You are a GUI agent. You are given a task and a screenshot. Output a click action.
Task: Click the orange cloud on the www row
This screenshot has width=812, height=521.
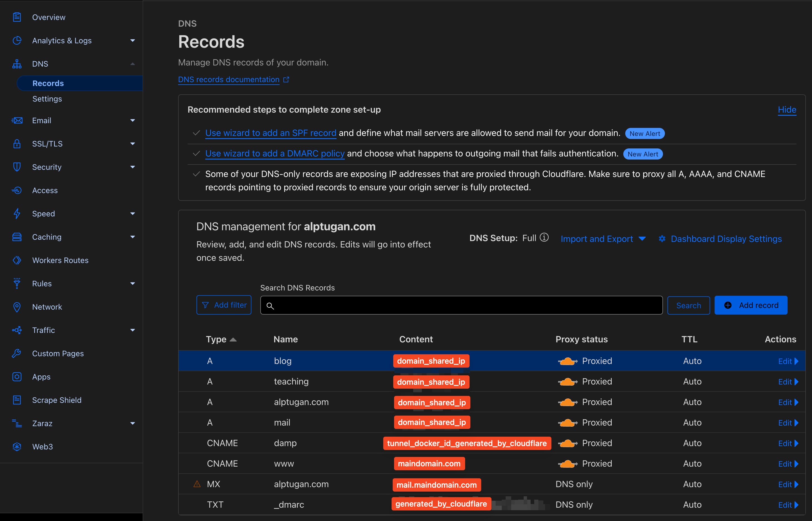click(568, 464)
